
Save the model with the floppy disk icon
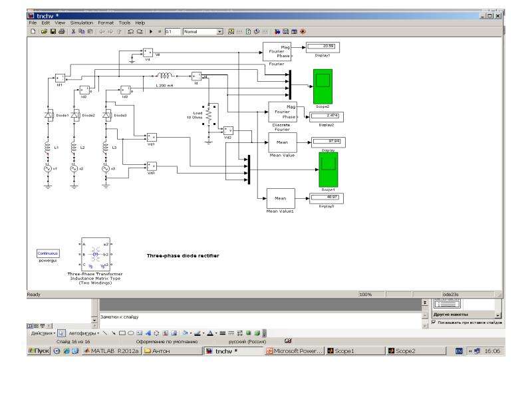point(53,31)
